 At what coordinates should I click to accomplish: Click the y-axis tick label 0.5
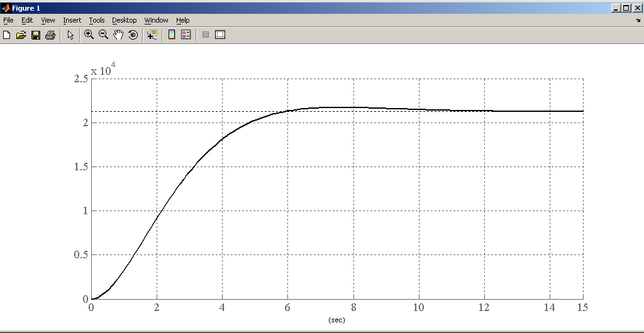click(x=80, y=254)
